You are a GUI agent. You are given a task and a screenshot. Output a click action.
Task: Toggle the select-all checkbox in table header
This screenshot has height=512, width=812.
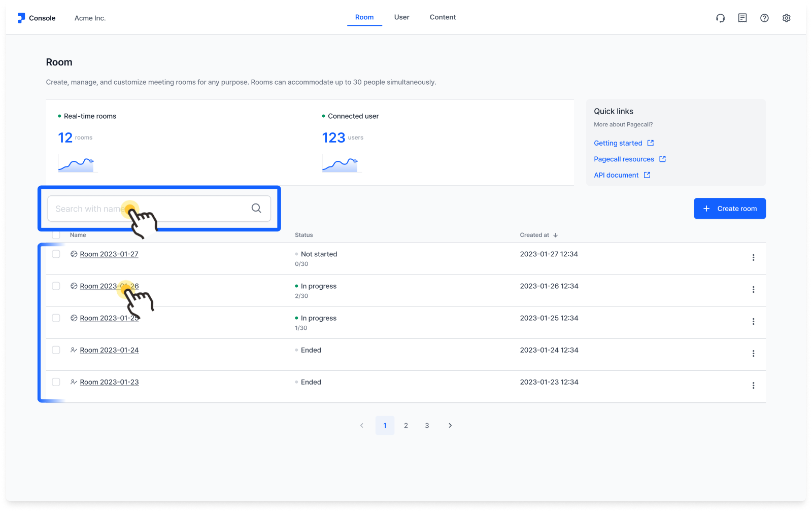tap(56, 235)
